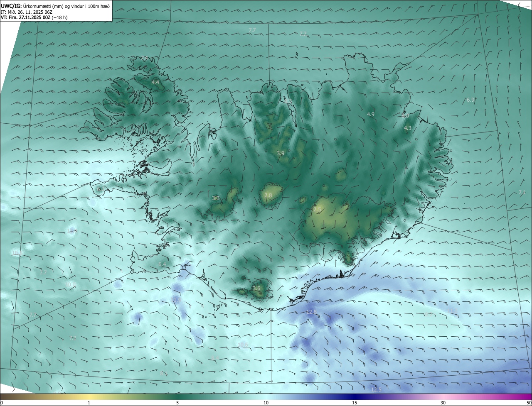Click the 0 tick on the color scale
The width and height of the screenshot is (532, 406).
(x=2, y=403)
